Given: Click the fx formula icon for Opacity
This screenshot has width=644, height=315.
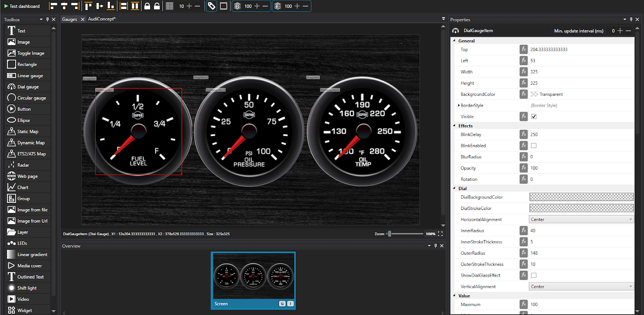Looking at the screenshot, I should [523, 168].
